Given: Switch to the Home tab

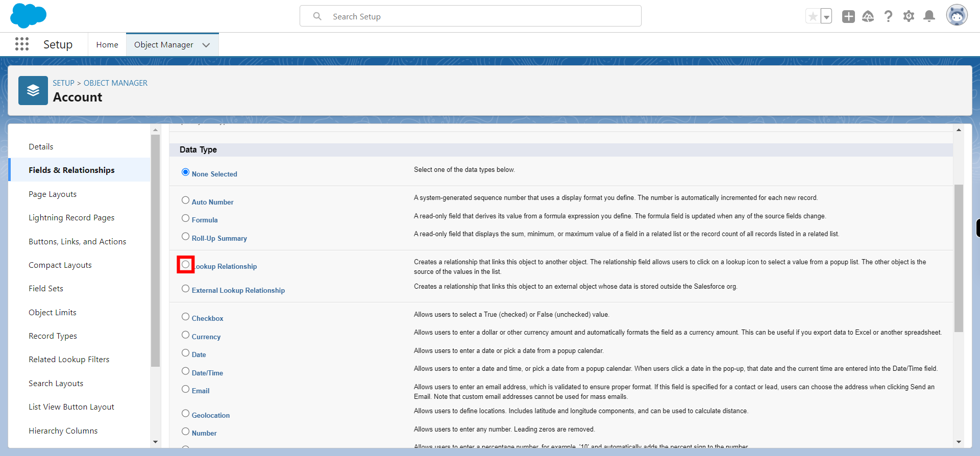Looking at the screenshot, I should tap(107, 45).
